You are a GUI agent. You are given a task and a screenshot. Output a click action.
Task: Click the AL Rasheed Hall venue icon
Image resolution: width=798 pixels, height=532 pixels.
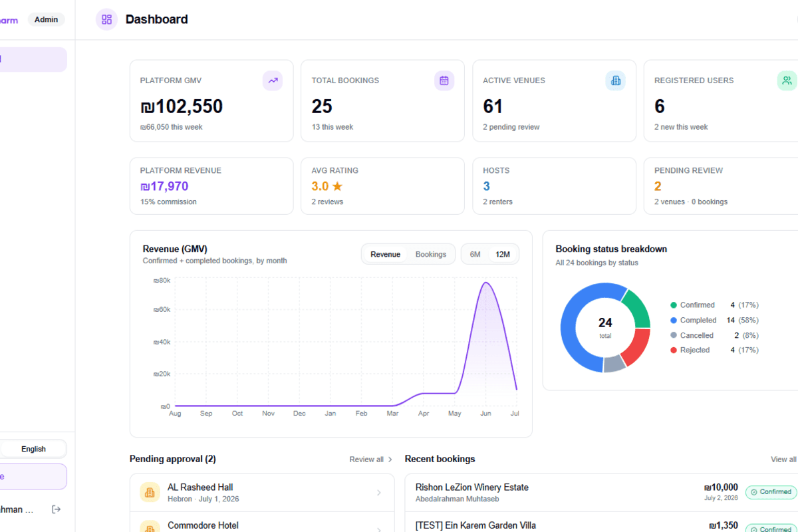pyautogui.click(x=150, y=493)
